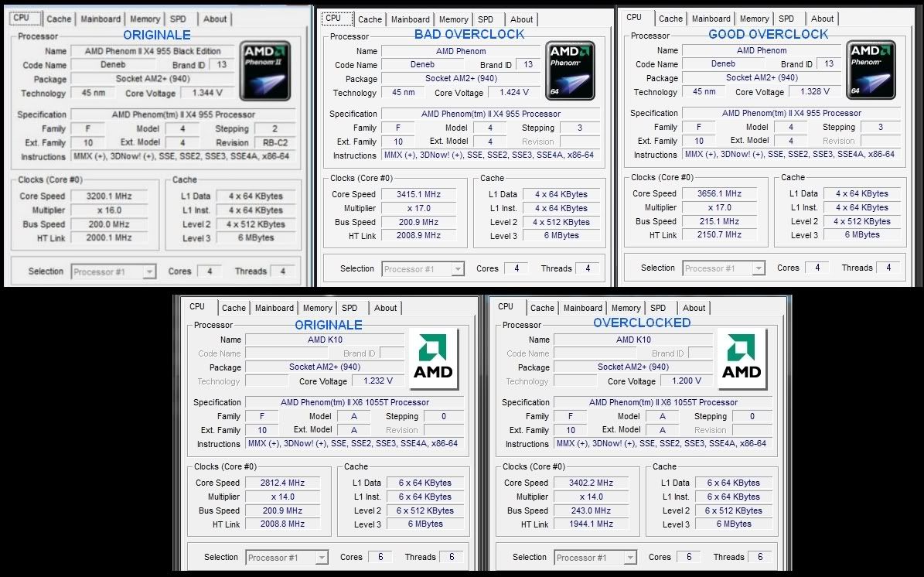Click the Core Voltage value 1.328 V

[x=815, y=91]
